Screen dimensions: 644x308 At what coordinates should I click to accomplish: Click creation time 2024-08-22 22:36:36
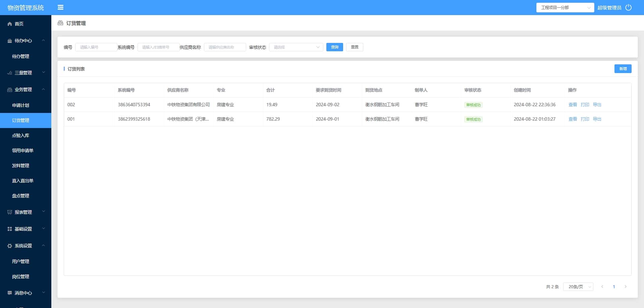535,105
